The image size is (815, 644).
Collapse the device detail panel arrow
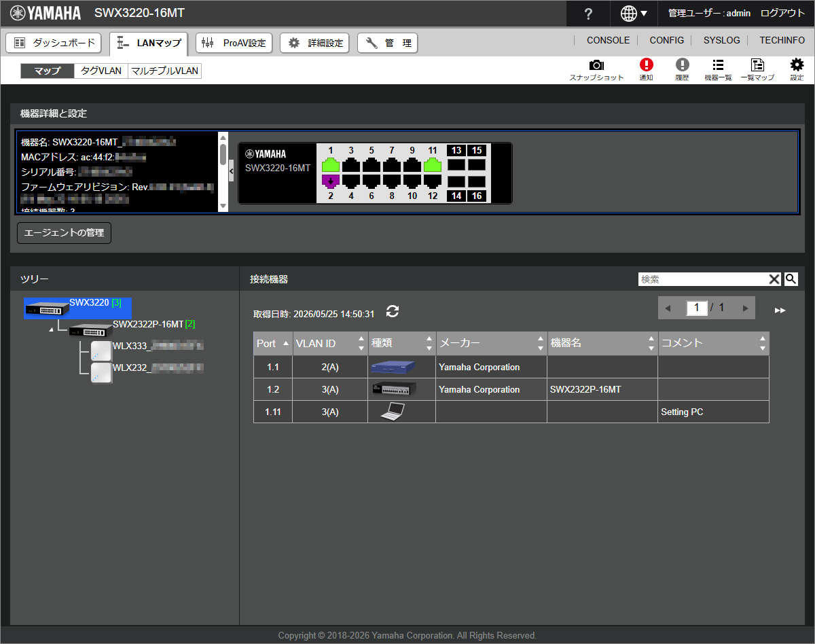point(231,171)
